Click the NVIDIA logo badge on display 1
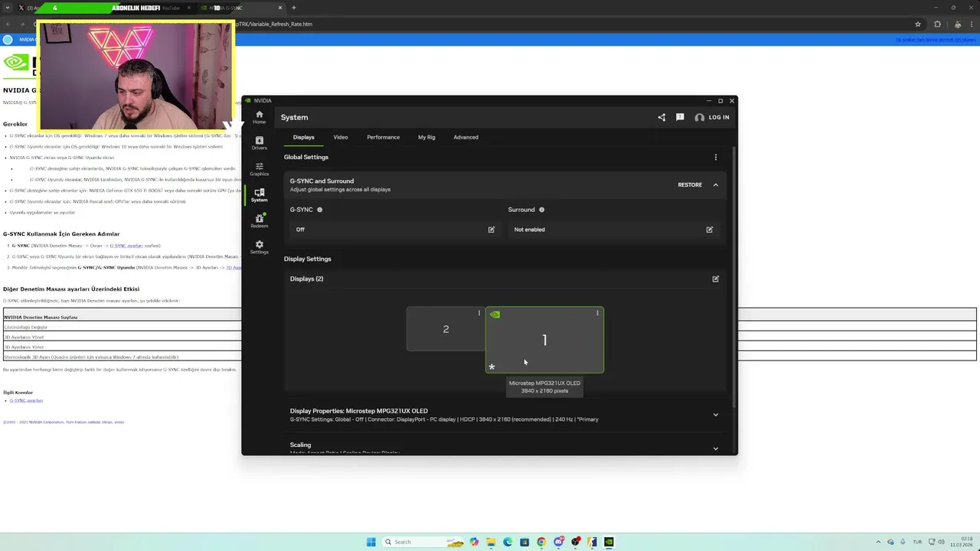 click(495, 314)
